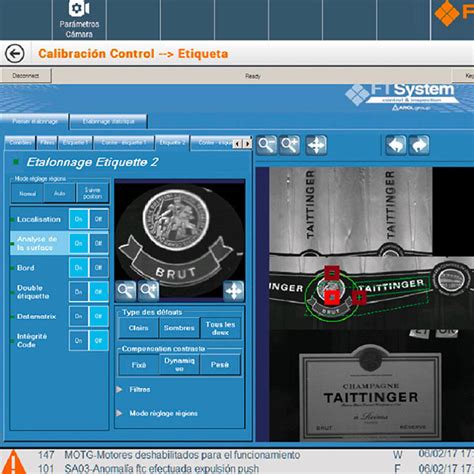474x474 pixels.
Task: Select Tous les deux defect type
Action: (220, 328)
